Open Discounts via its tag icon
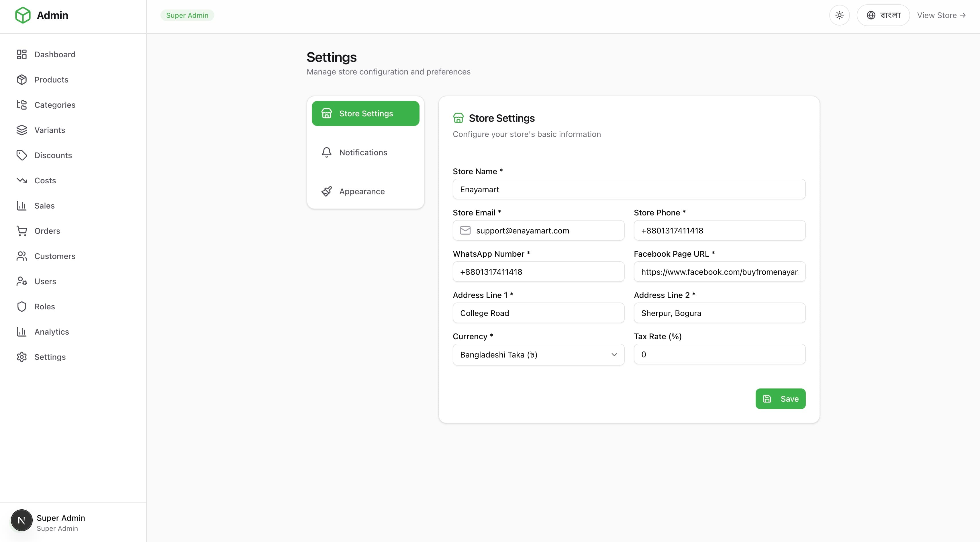980x542 pixels. tap(22, 155)
